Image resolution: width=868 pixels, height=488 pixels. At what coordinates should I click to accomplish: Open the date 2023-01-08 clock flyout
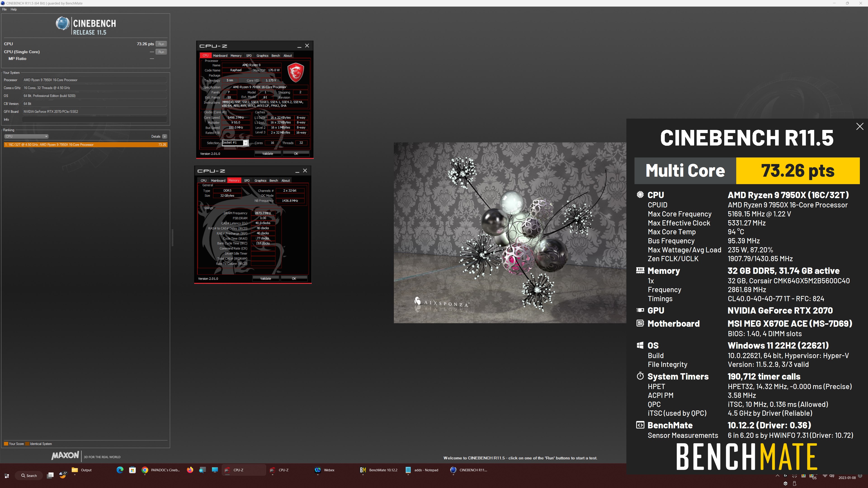pos(847,478)
